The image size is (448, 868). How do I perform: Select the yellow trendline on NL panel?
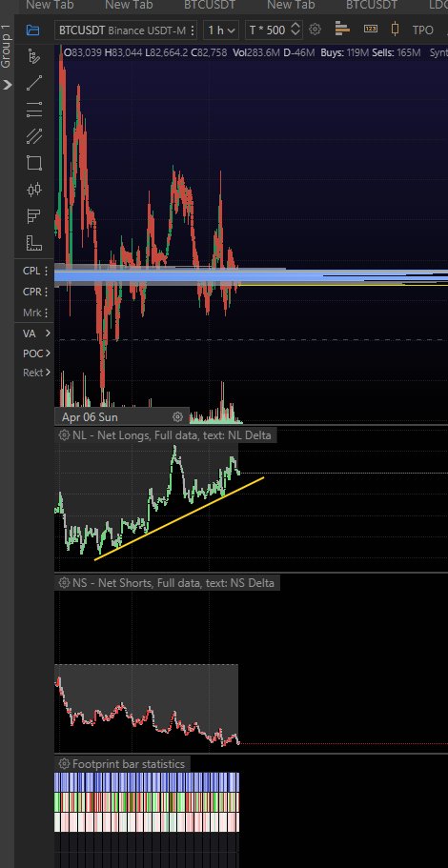tap(179, 518)
